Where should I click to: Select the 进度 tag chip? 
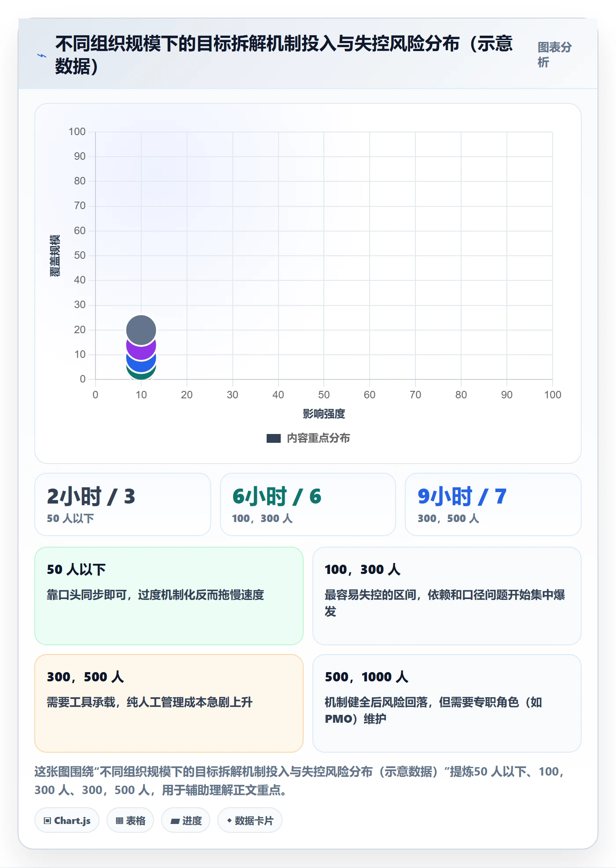click(x=186, y=820)
